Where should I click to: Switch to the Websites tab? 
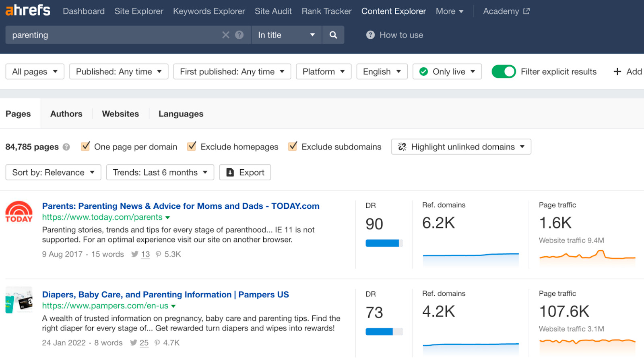click(x=120, y=114)
